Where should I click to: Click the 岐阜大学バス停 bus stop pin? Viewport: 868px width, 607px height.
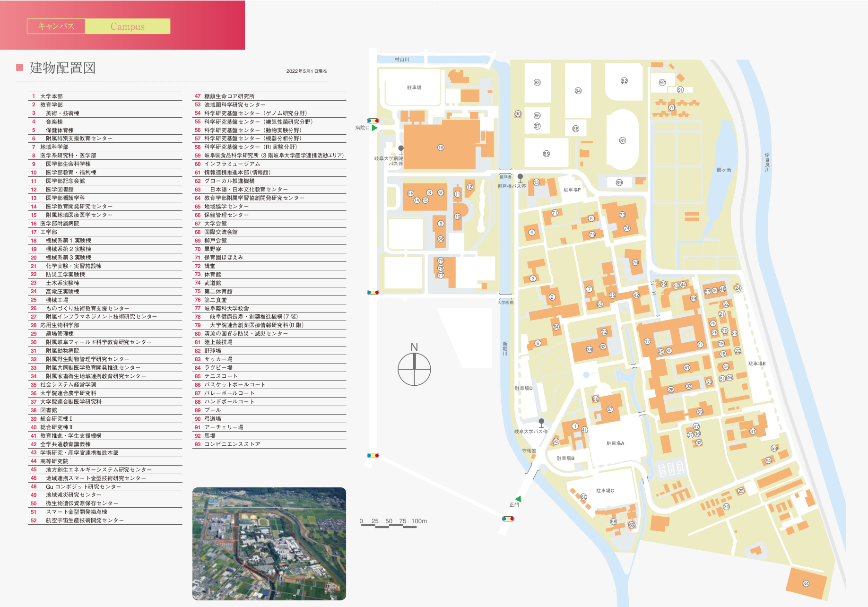541,421
